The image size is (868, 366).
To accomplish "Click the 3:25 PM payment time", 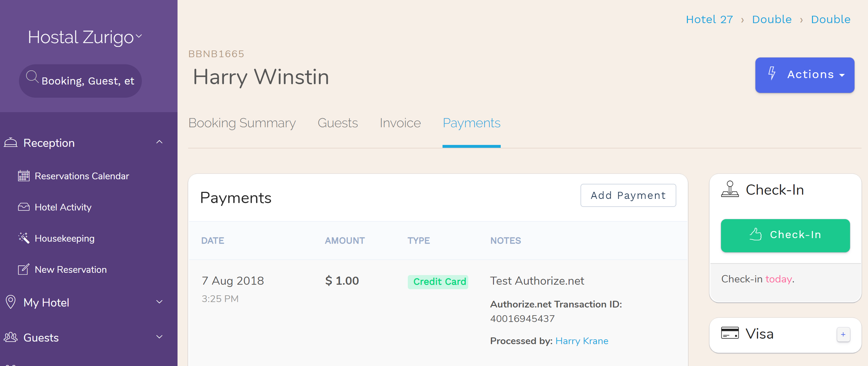I will click(x=220, y=298).
